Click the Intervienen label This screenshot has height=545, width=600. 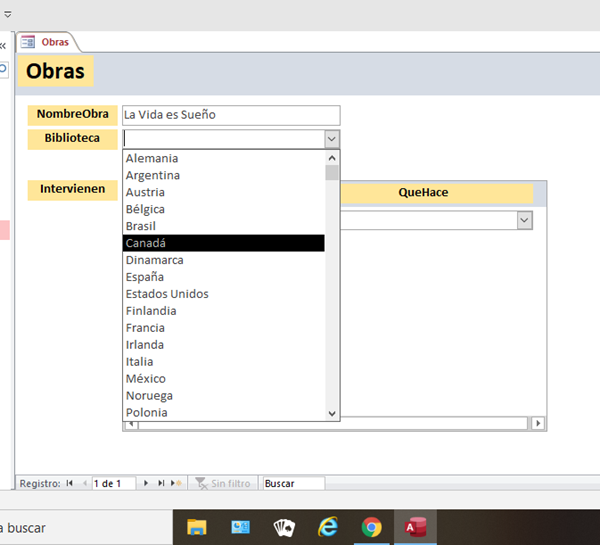72,189
